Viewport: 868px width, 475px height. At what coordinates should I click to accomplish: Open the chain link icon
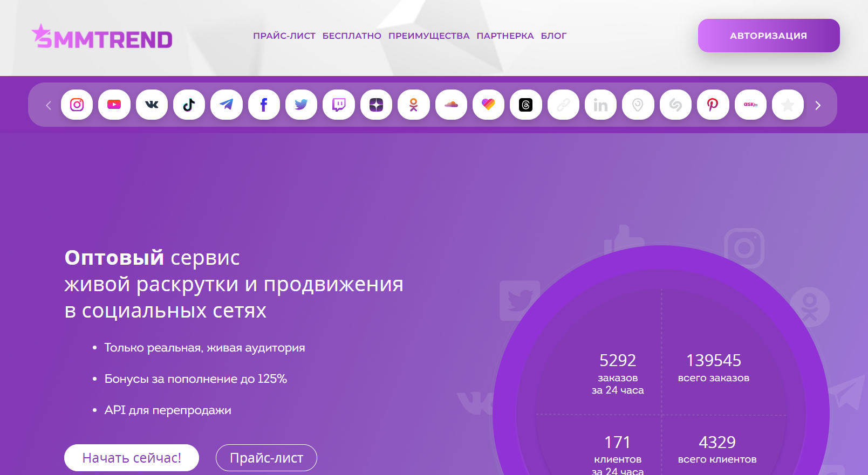[563, 105]
